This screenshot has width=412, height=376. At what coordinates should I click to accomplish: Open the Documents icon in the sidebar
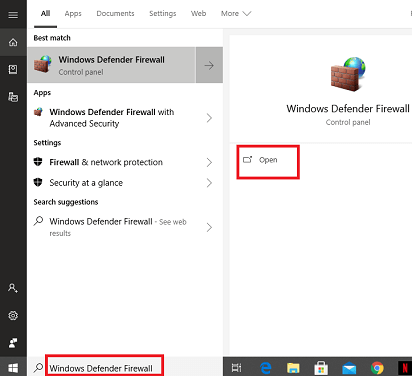coord(13,97)
